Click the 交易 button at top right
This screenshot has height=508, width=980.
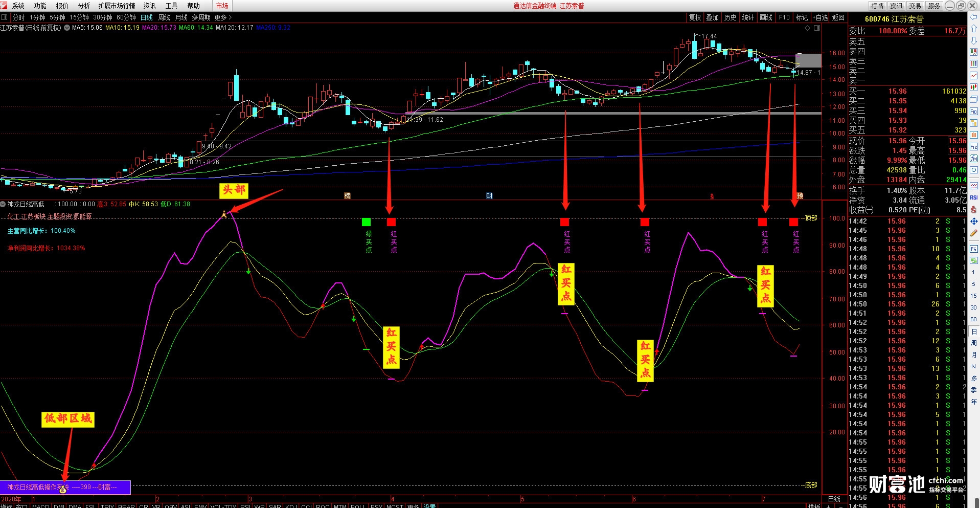coord(915,6)
